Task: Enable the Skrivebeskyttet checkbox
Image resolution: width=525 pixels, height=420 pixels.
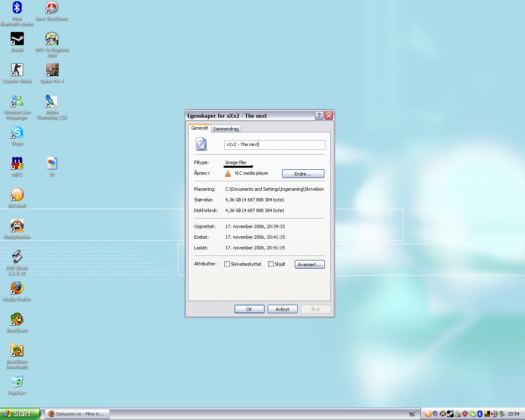Action: (x=227, y=264)
